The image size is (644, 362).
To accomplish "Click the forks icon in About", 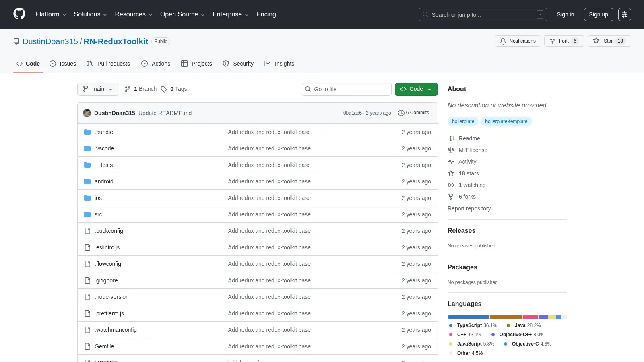I will 451,197.
